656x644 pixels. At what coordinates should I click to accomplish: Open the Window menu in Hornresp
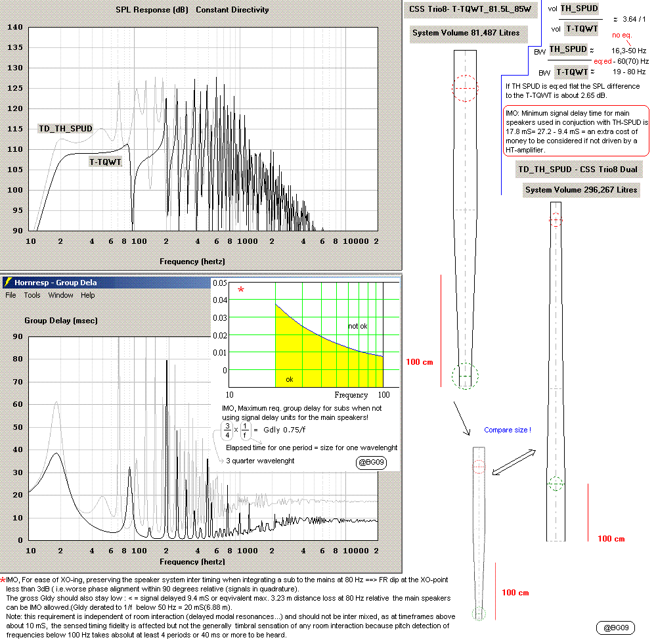pos(60,295)
